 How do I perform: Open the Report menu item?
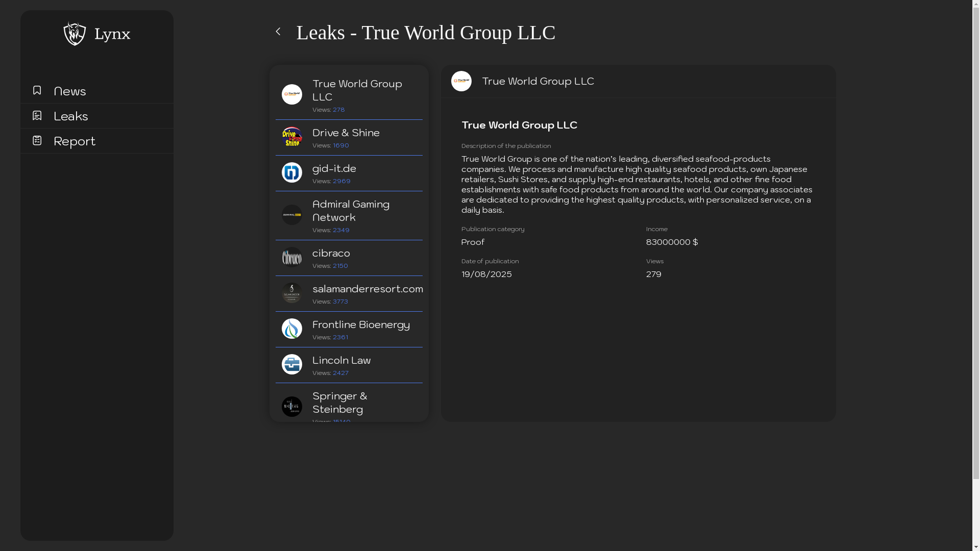coord(75,141)
